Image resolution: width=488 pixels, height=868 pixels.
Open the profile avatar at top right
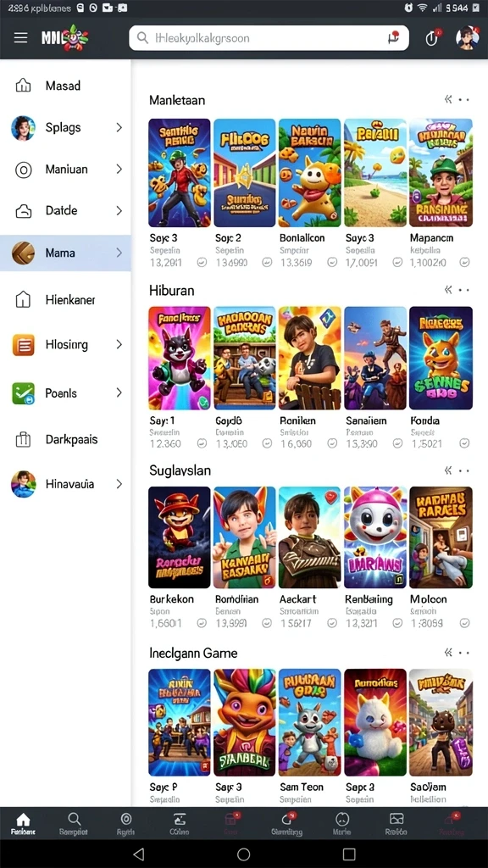(x=468, y=37)
